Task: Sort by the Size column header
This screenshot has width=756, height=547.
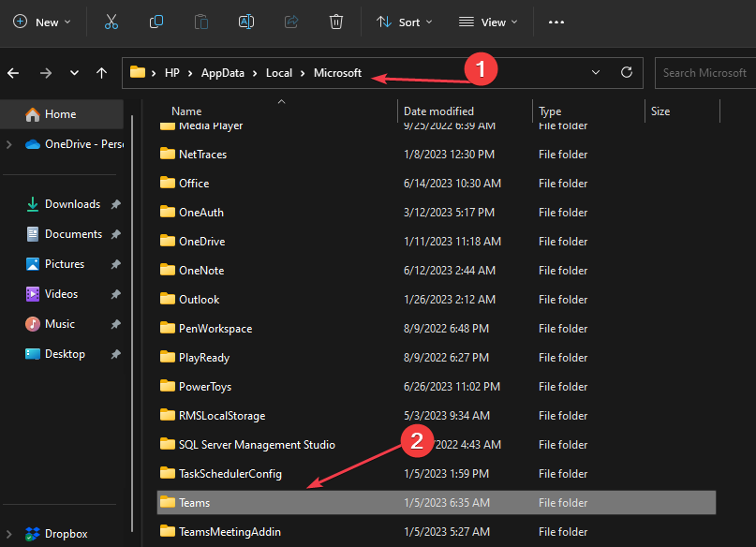Action: [660, 111]
